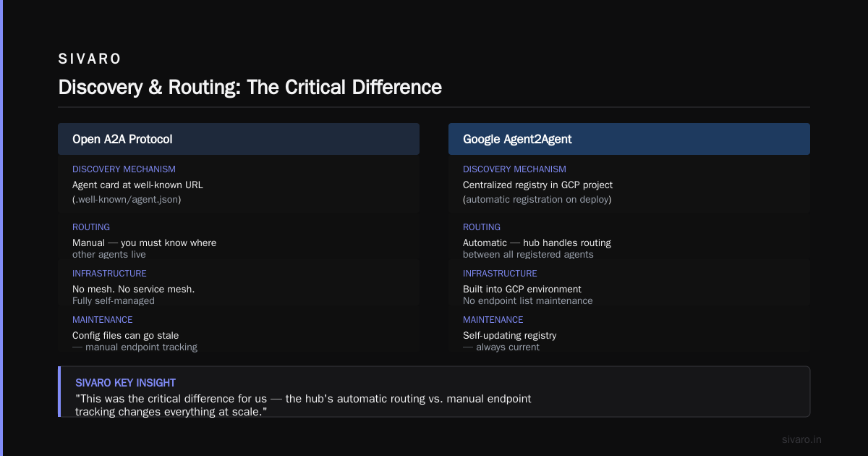Click 'Config files can go stale' text

[126, 336]
